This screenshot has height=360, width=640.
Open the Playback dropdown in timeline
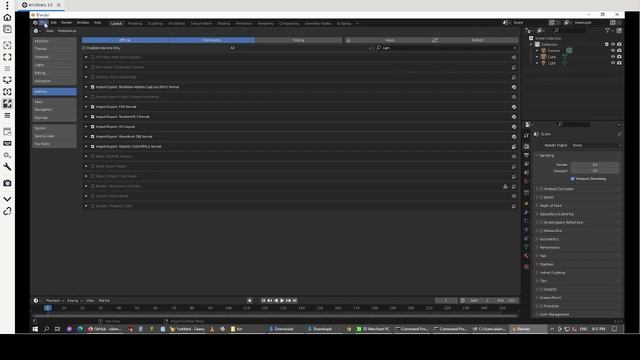tap(54, 300)
